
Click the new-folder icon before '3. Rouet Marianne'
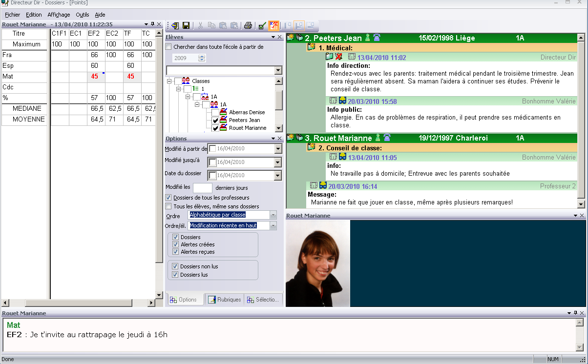[291, 138]
